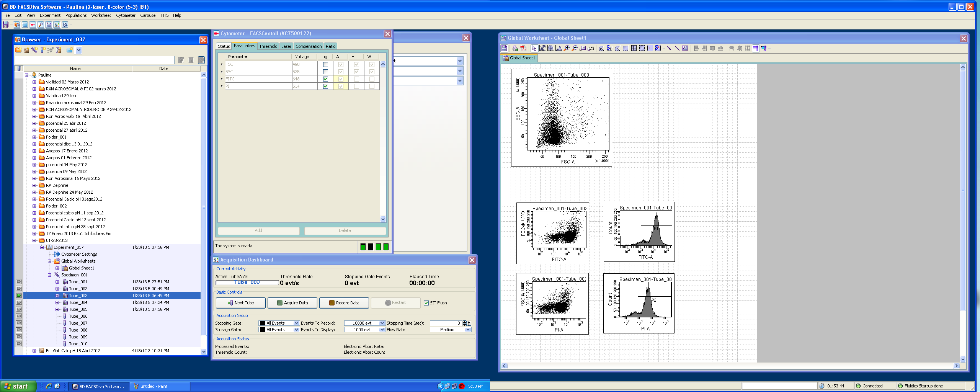The image size is (980, 392).
Task: Click the Print worksheet icon
Action: (515, 48)
